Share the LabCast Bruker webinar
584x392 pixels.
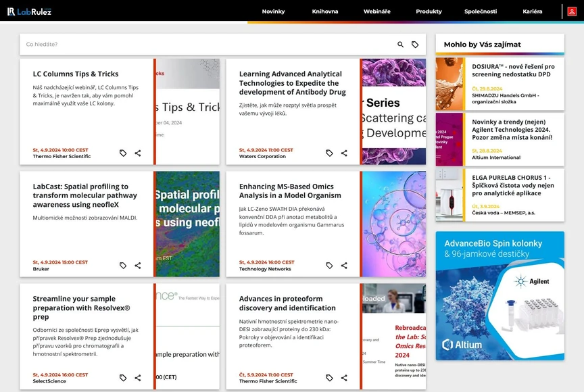[x=138, y=266]
